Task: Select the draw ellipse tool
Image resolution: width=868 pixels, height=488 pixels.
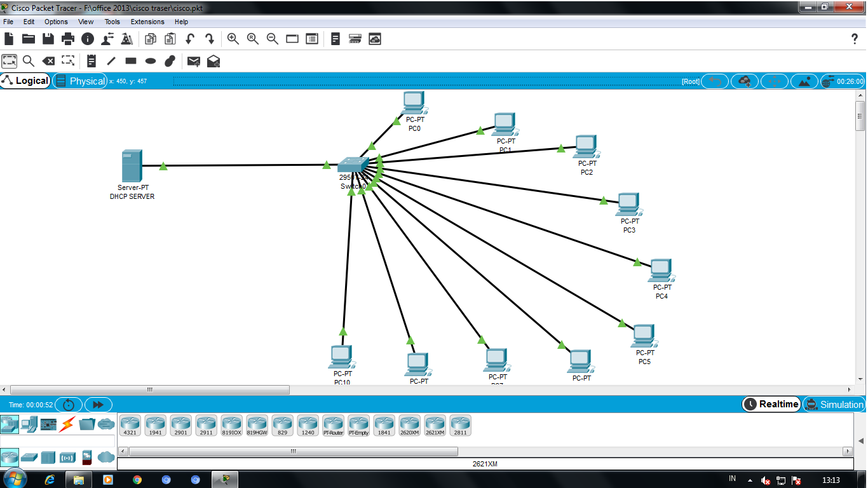Action: tap(151, 61)
